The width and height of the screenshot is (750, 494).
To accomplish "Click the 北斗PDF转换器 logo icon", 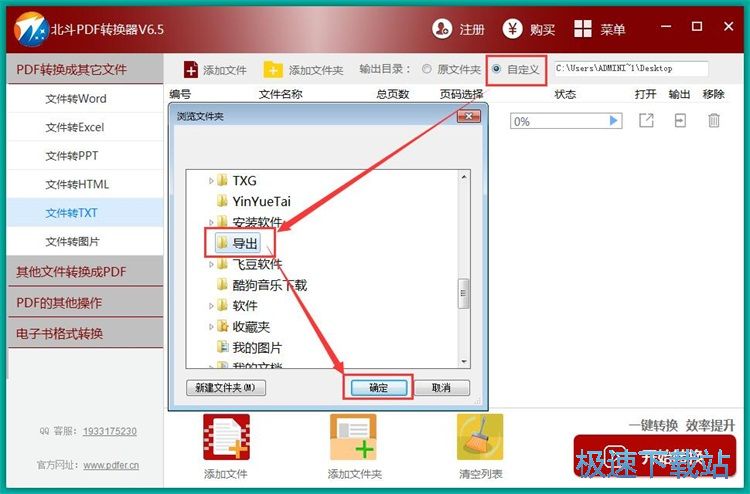I will tap(31, 30).
